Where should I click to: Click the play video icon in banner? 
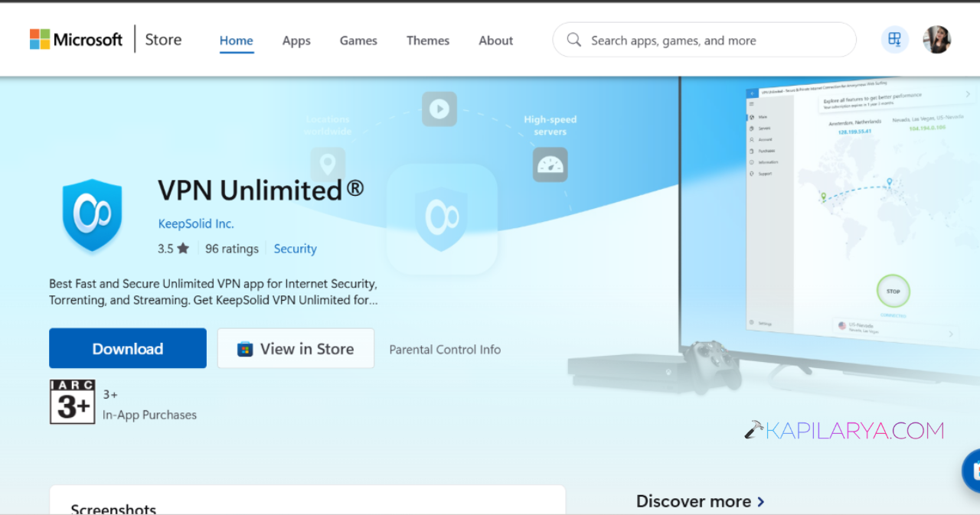[x=439, y=109]
